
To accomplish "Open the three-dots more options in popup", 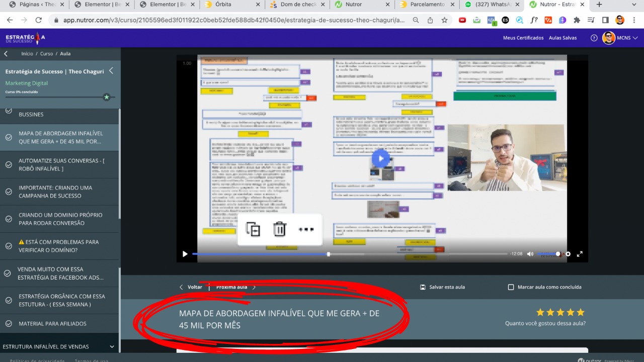I will click(x=306, y=229).
